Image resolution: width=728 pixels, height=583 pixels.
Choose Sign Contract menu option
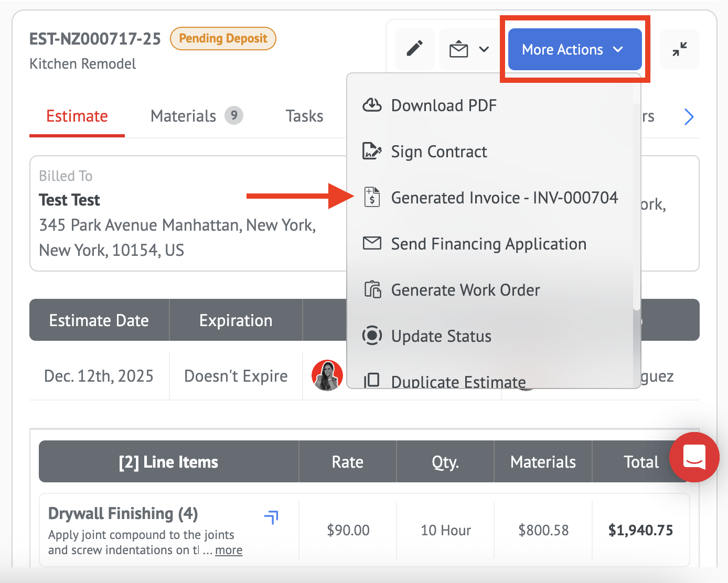tap(438, 152)
